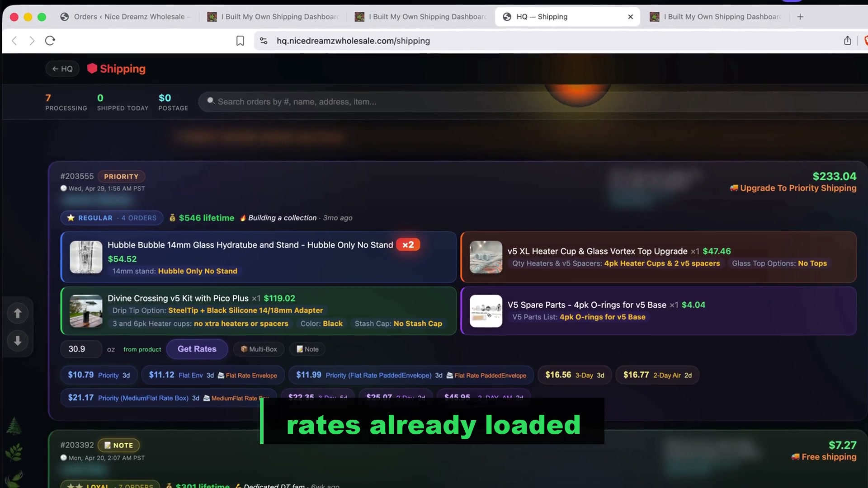868x488 pixels.
Task: Switch to Orders ‹ Nice Dreamz Wholesale tab
Action: 126,17
